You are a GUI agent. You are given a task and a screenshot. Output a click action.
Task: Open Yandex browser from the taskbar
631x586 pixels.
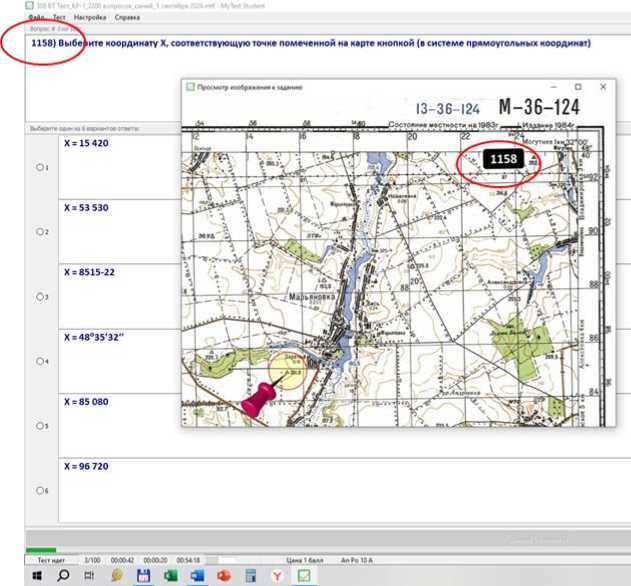277,576
